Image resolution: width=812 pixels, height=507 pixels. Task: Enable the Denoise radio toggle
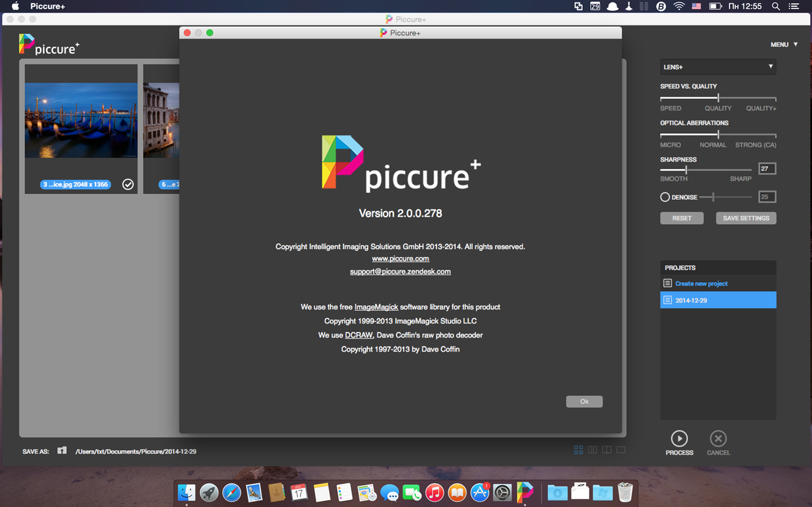tap(665, 197)
